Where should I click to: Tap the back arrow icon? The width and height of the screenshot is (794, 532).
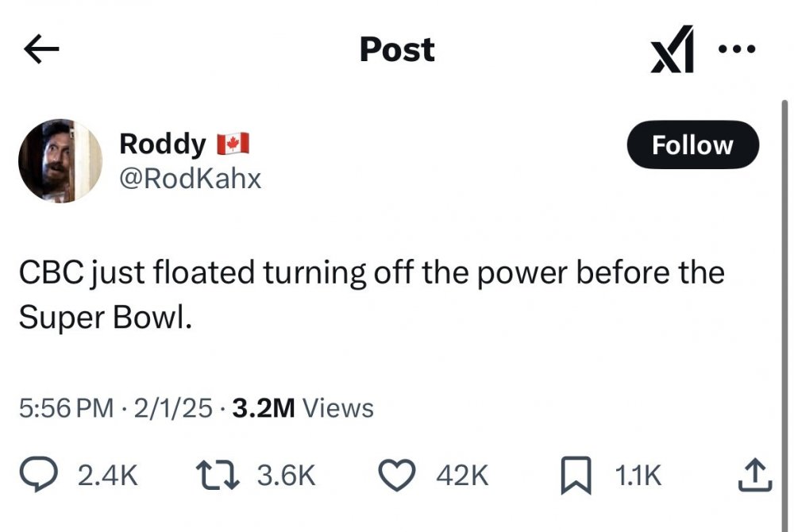(x=42, y=51)
